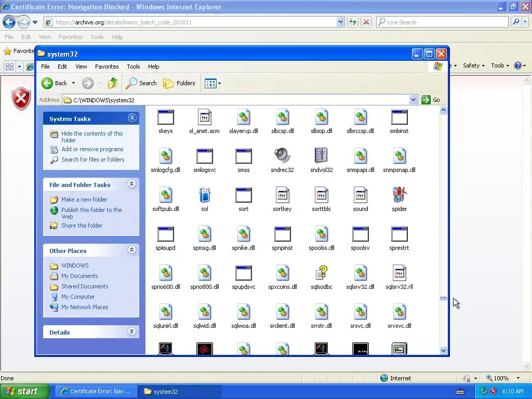Open My Network Places link
This screenshot has width=532, height=399.
click(85, 307)
